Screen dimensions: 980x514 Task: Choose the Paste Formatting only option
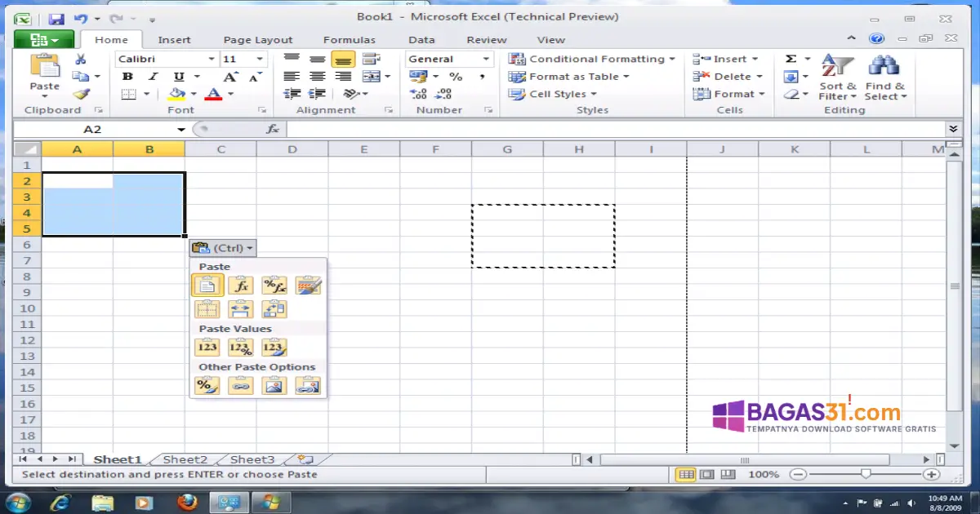[x=207, y=386]
